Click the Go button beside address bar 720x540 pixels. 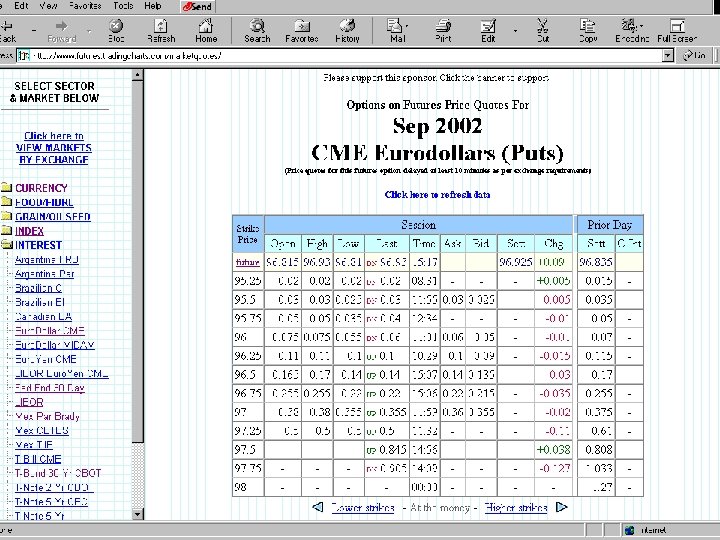click(x=695, y=56)
